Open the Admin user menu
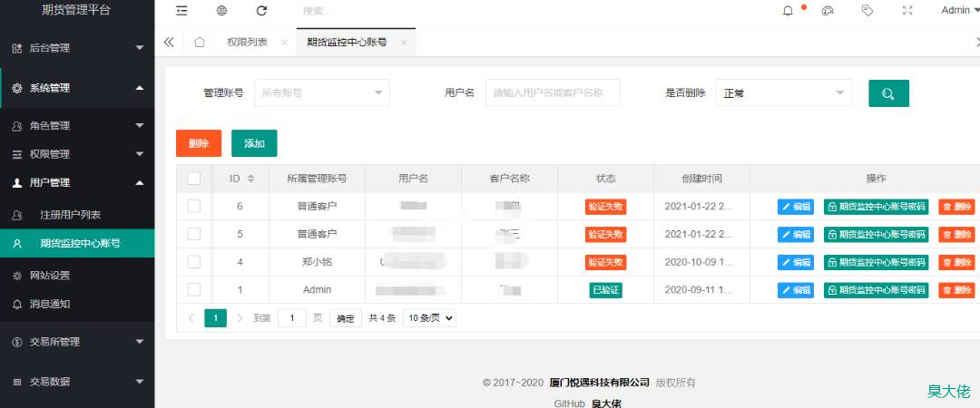Image resolution: width=980 pixels, height=408 pixels. coord(959,10)
